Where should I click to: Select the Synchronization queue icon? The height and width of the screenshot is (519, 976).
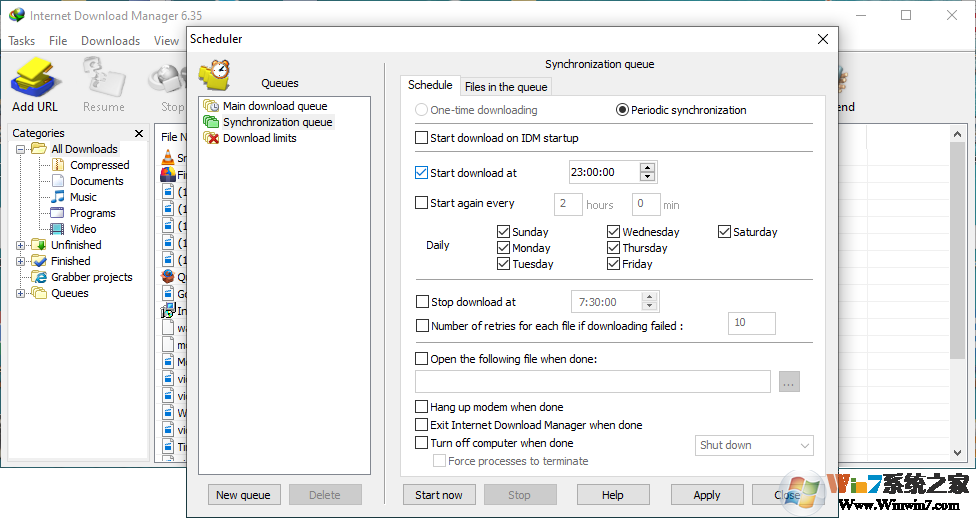point(211,122)
